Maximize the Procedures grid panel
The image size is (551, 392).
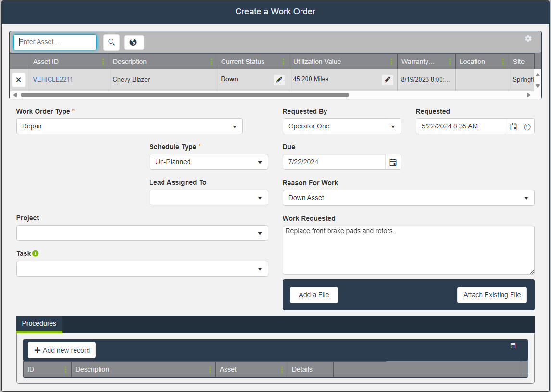[x=513, y=346]
